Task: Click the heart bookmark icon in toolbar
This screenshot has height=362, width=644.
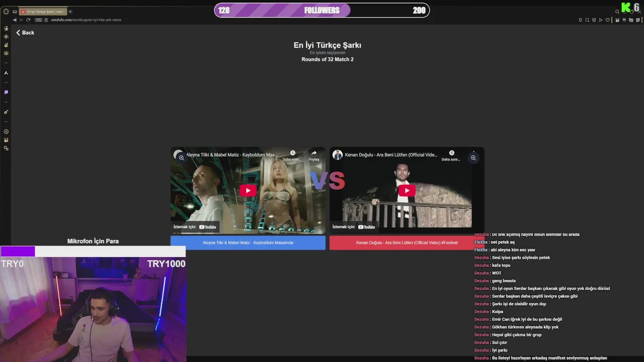Action: pos(608,20)
